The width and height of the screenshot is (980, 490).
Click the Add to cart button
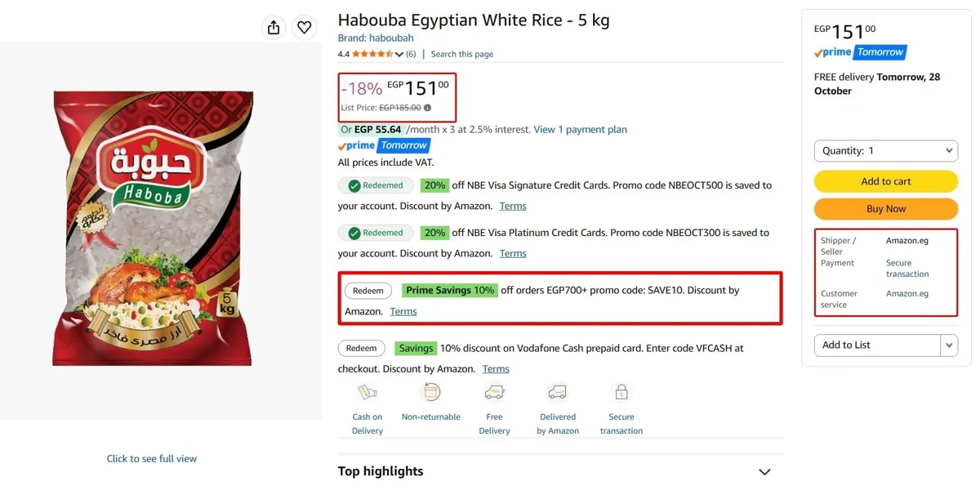(886, 181)
